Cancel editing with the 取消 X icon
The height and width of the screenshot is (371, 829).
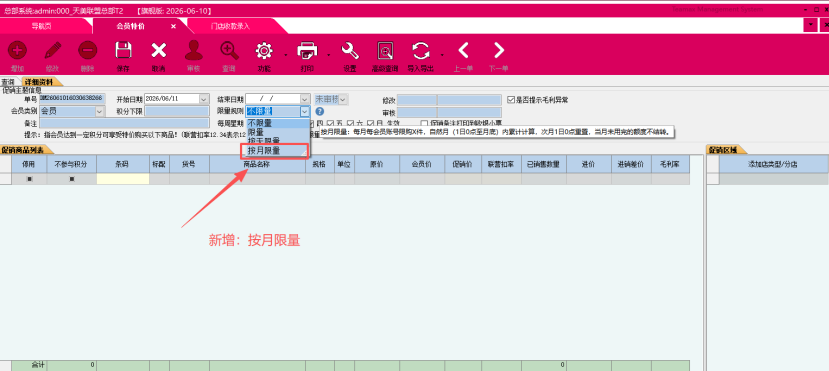pos(159,51)
